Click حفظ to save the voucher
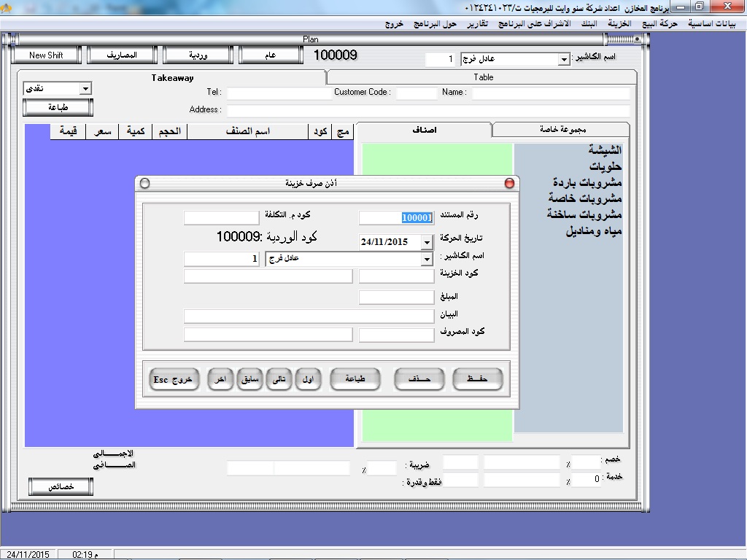This screenshot has height=560, width=747. click(x=477, y=379)
